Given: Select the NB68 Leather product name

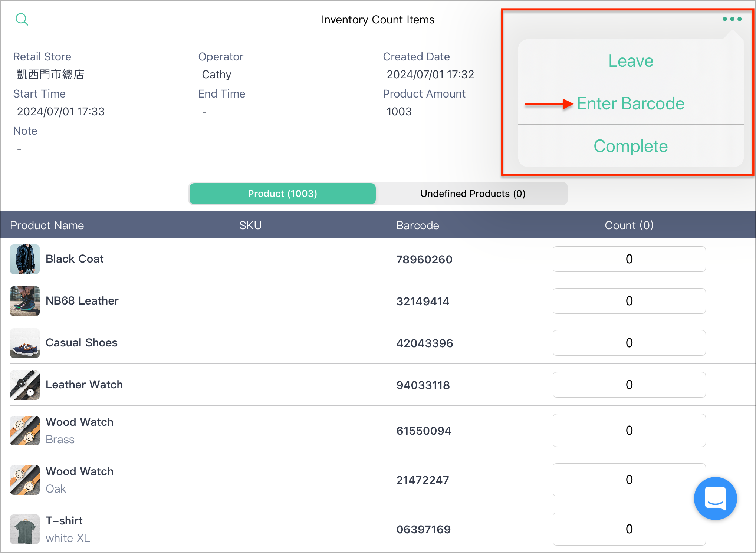Looking at the screenshot, I should click(x=82, y=301).
